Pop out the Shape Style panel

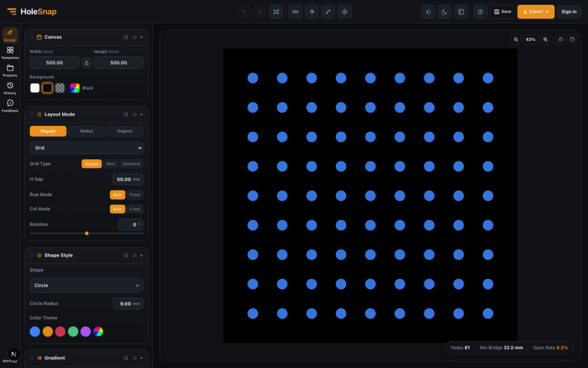pyautogui.click(x=134, y=255)
